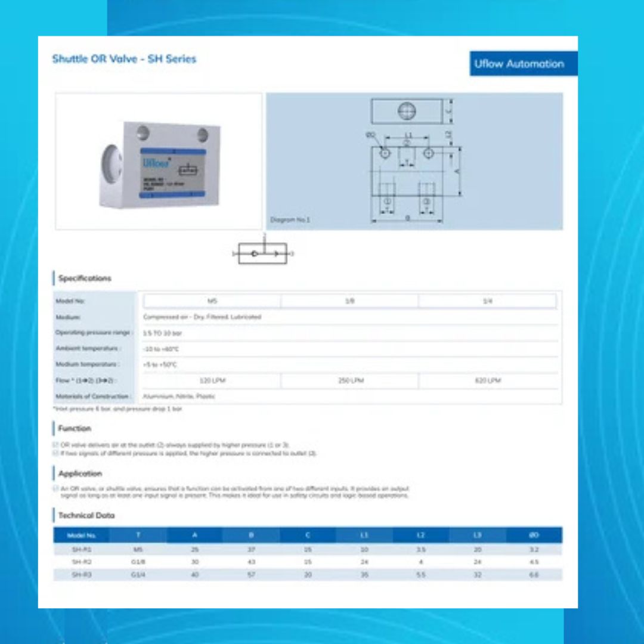This screenshot has height=644, width=644.
Task: Click the Specifications section heading
Action: point(85,278)
